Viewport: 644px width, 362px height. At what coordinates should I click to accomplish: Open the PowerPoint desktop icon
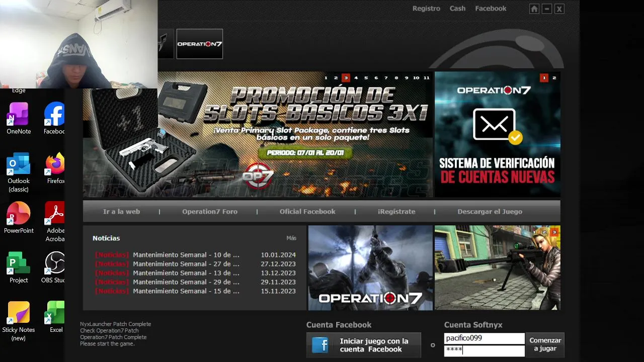[19, 218]
